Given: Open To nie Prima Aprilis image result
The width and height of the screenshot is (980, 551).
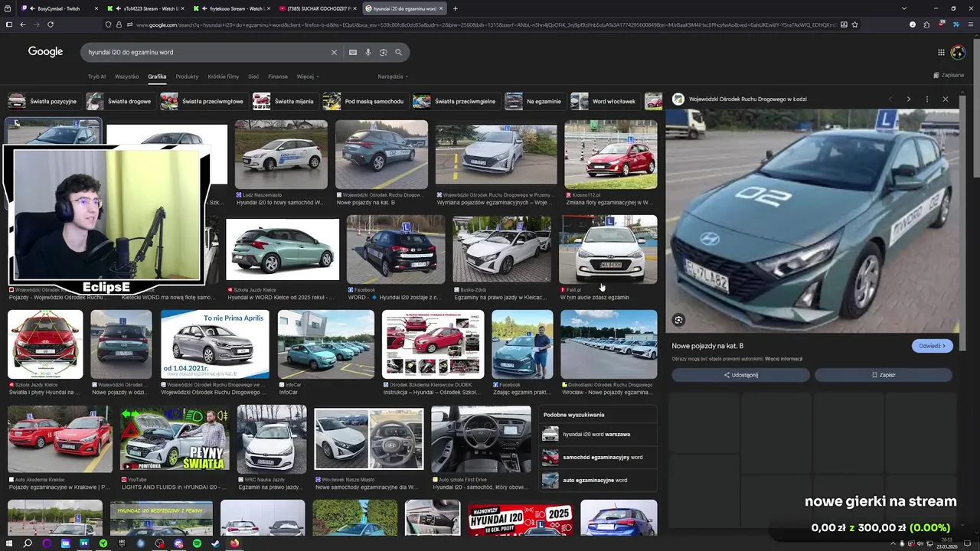Looking at the screenshot, I should (215, 344).
